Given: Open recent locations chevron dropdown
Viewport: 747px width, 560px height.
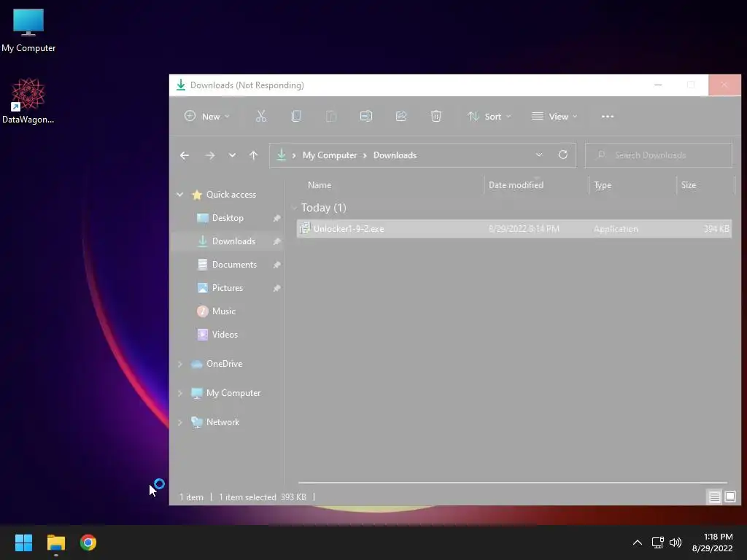Looking at the screenshot, I should (x=232, y=155).
